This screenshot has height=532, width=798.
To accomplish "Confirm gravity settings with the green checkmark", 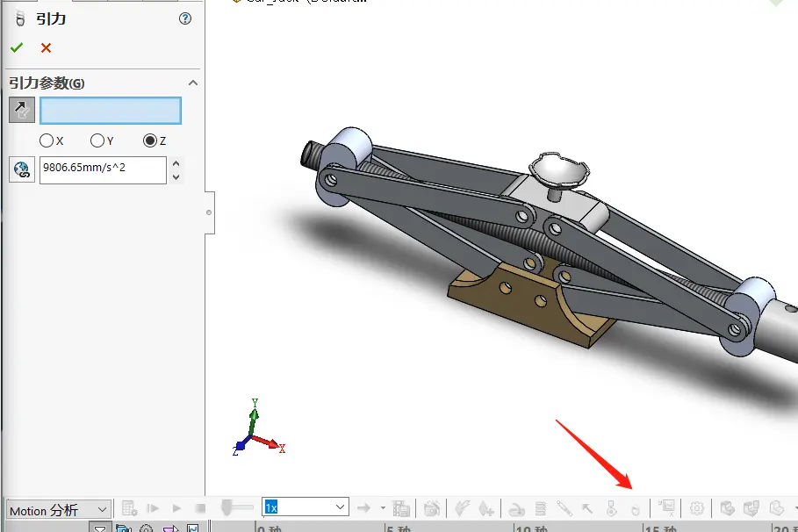I will coord(17,48).
